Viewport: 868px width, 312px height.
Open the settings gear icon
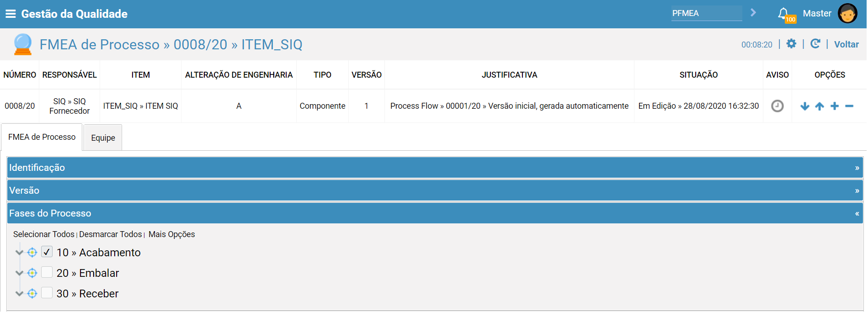coord(791,43)
